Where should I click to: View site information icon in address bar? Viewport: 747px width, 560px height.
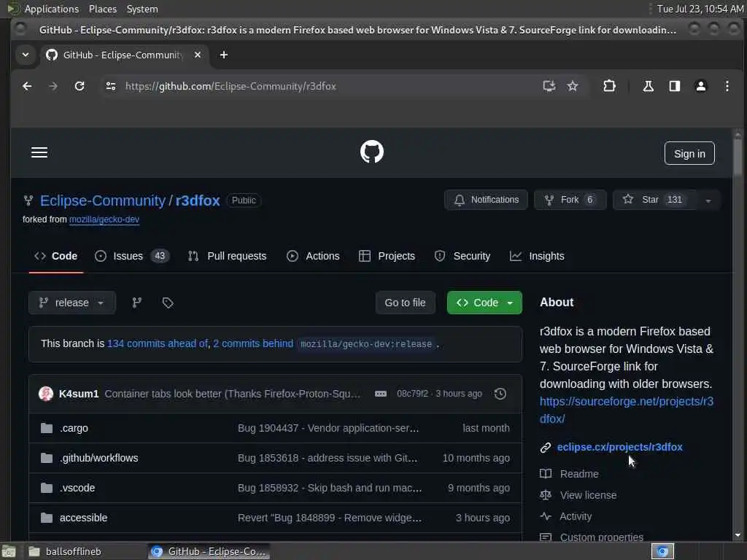pyautogui.click(x=111, y=86)
